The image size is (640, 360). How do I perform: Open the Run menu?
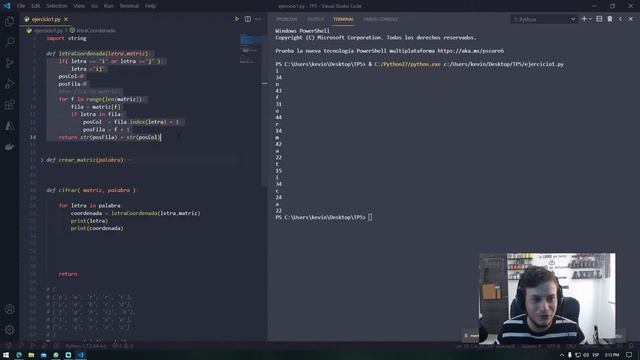point(109,6)
